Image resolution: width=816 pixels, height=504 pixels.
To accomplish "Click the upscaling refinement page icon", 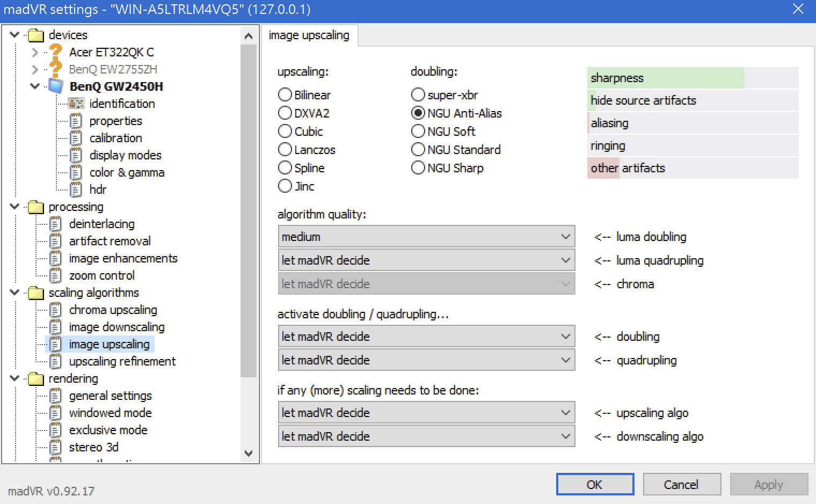I will (x=55, y=361).
